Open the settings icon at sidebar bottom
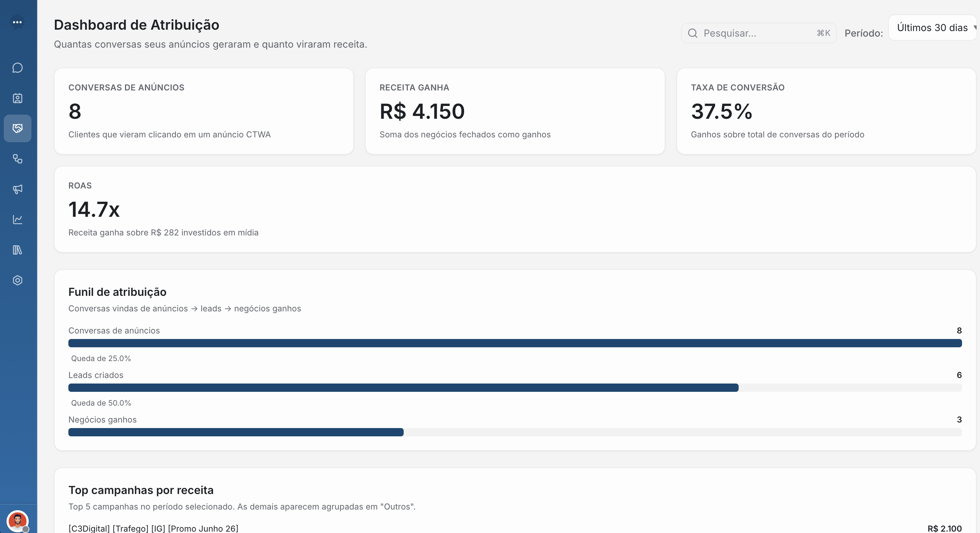Screen dimensions: 980x533 (x=18, y=280)
